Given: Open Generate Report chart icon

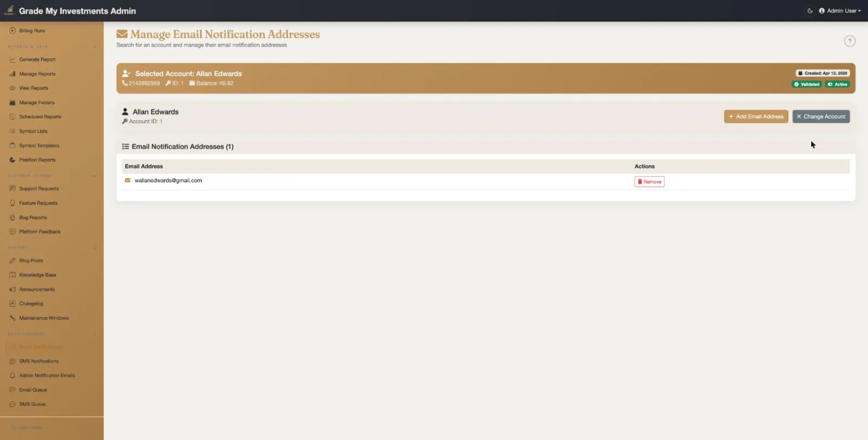Looking at the screenshot, I should [12, 60].
